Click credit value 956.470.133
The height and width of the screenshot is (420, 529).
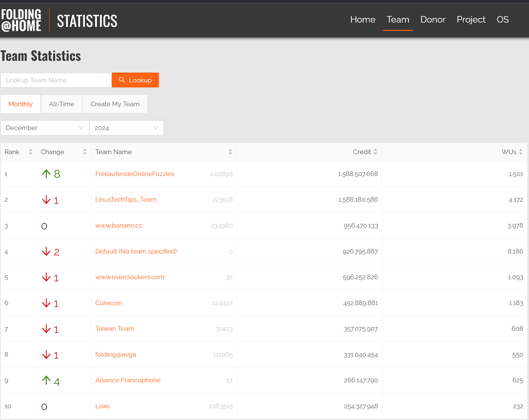(361, 226)
